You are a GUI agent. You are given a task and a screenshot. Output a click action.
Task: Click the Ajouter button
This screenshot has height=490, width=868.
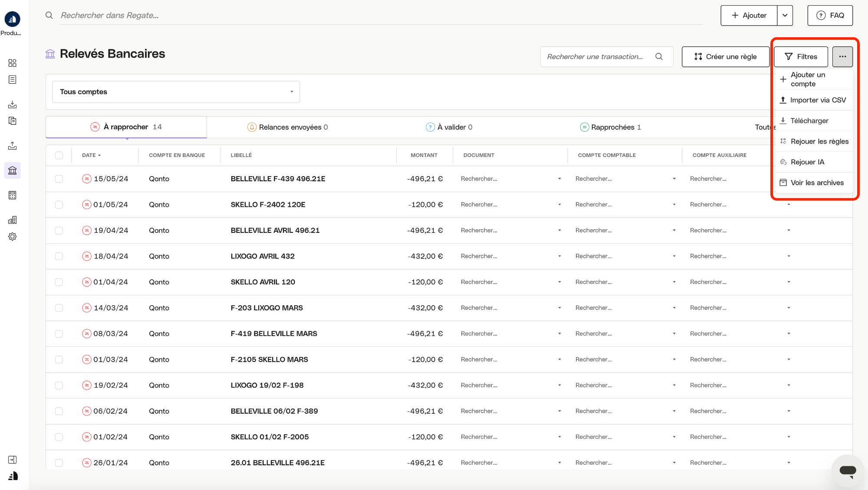click(749, 15)
